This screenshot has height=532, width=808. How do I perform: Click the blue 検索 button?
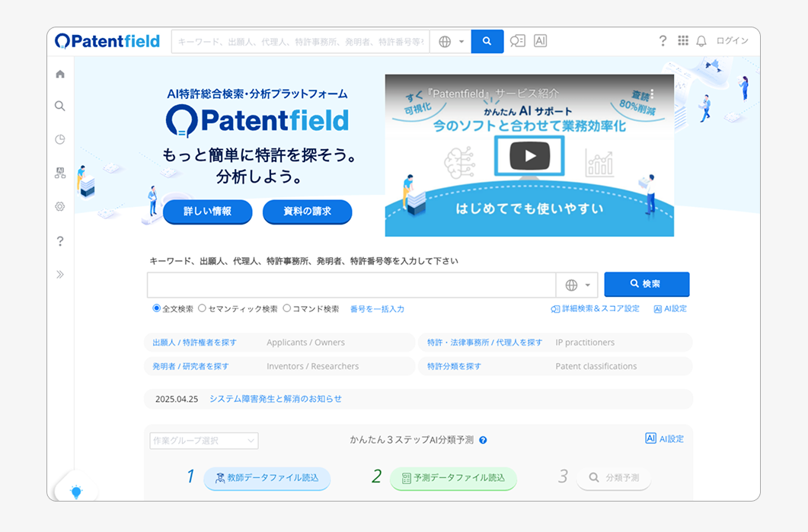647,285
